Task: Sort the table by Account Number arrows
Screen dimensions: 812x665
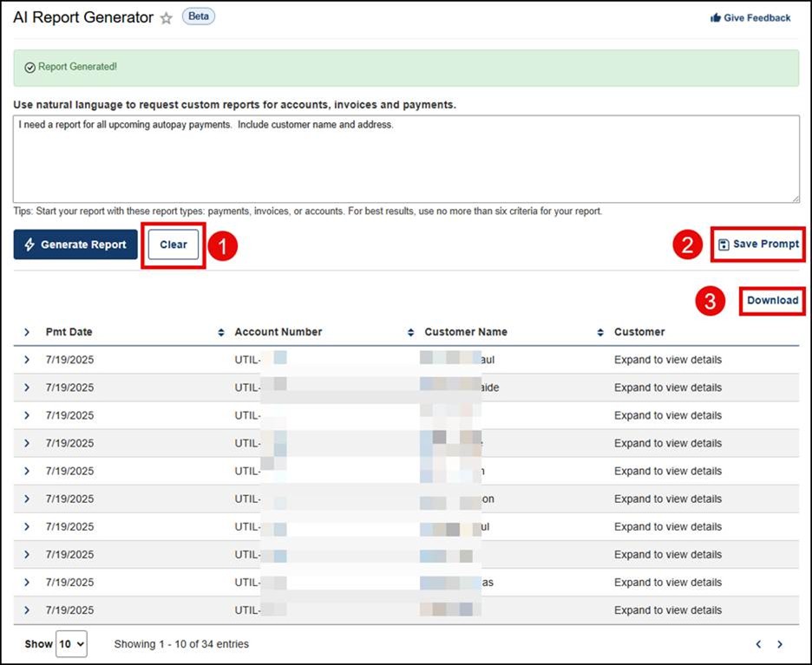Action: click(410, 332)
